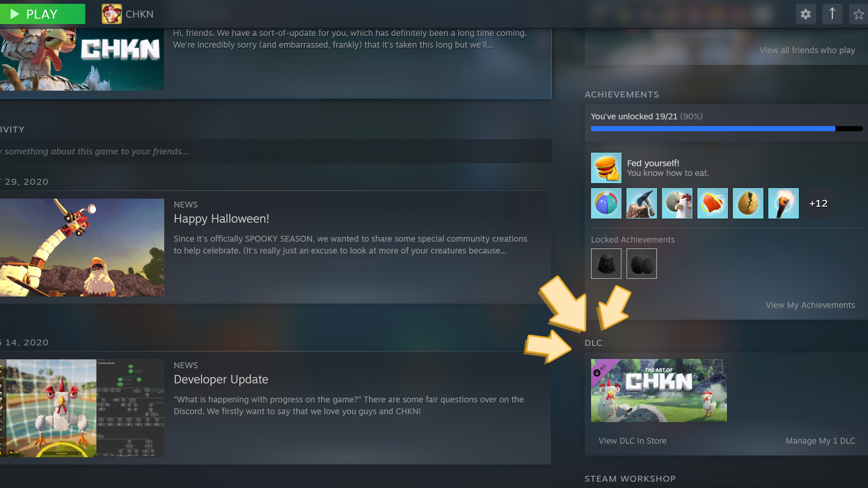Click The Art of CHKN DLC thumbnail

[659, 390]
